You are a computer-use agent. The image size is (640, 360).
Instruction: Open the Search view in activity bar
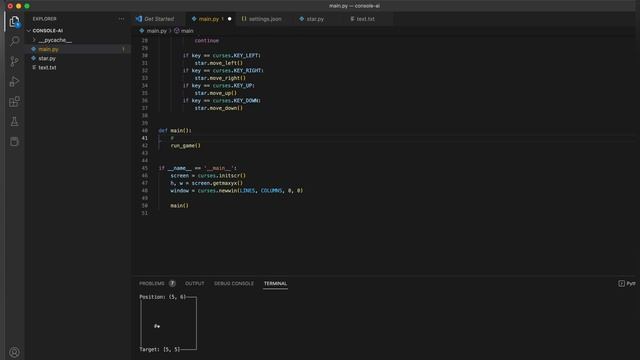click(14, 41)
